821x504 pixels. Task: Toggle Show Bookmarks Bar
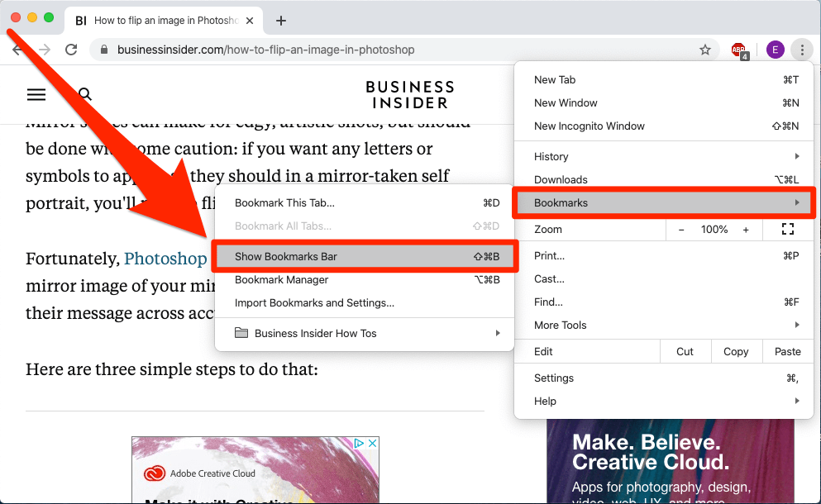point(365,256)
